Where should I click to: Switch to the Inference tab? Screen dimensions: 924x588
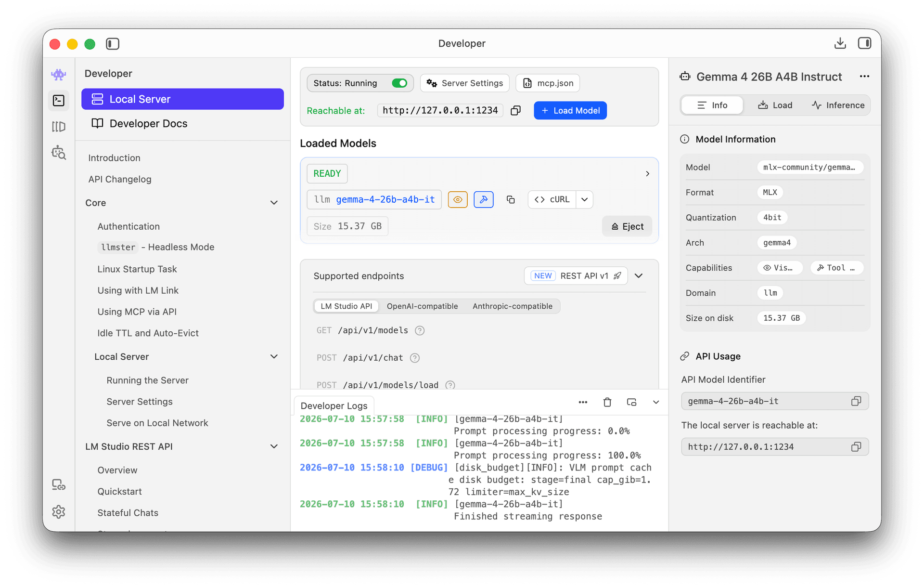pos(838,105)
